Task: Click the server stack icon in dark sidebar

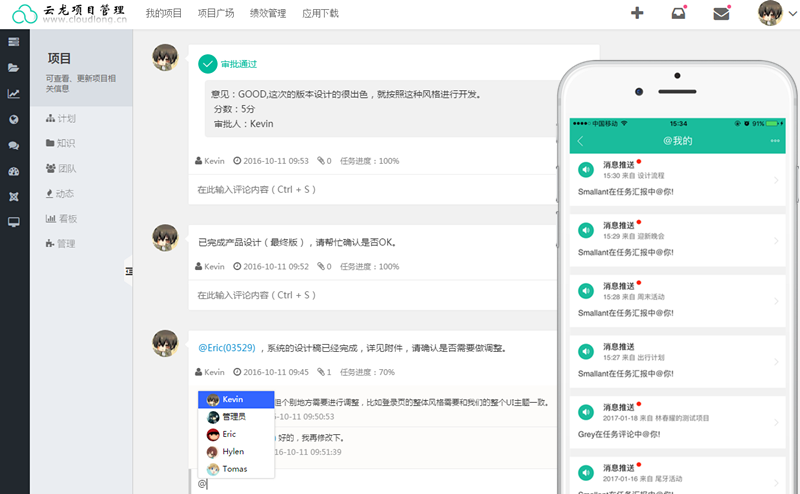Action: (x=14, y=42)
